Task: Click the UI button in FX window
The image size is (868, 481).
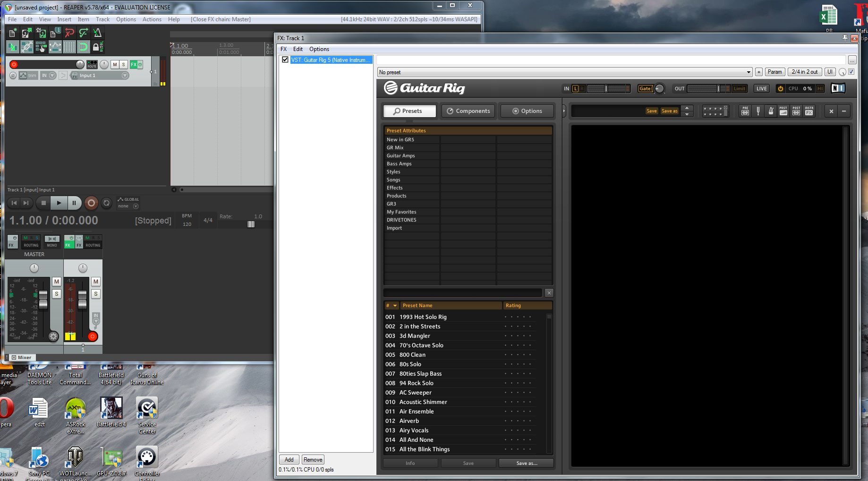Action: pyautogui.click(x=830, y=72)
